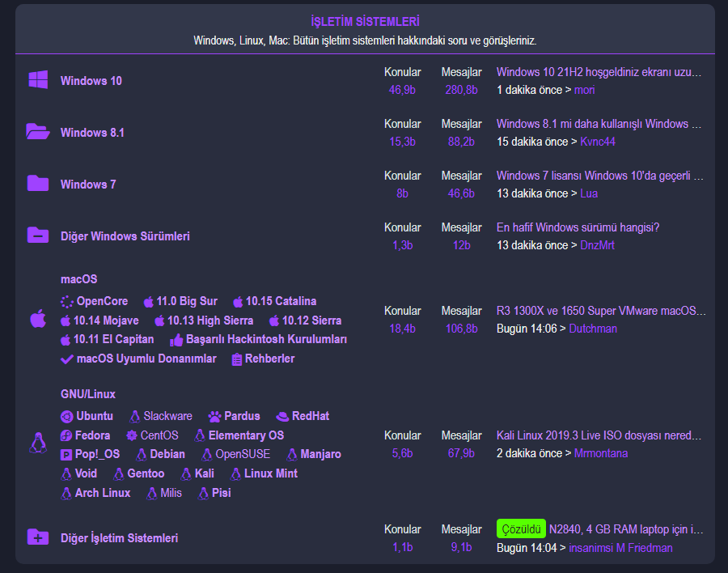Open user profile Dutchman
Screen dimensions: 728x573
(x=593, y=329)
